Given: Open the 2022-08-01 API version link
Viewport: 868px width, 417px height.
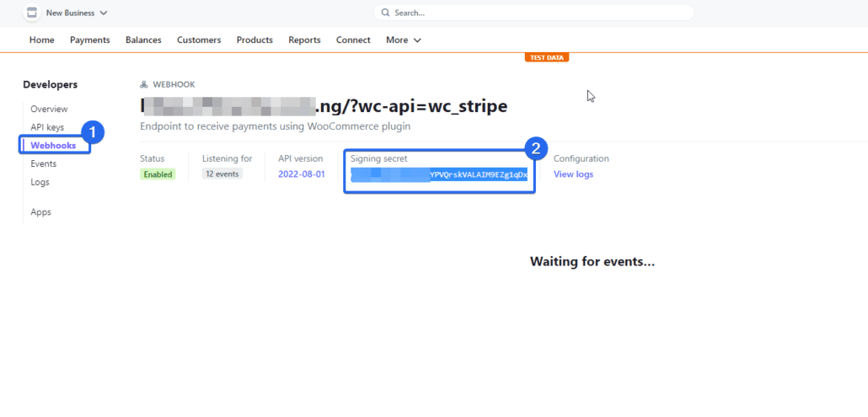Looking at the screenshot, I should click(x=302, y=174).
